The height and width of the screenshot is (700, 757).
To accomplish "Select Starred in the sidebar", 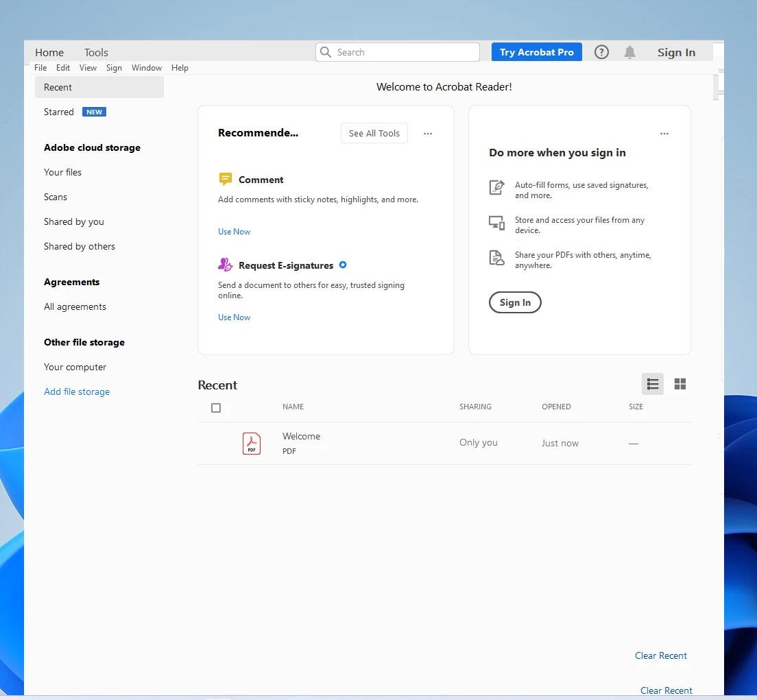I will [x=58, y=112].
